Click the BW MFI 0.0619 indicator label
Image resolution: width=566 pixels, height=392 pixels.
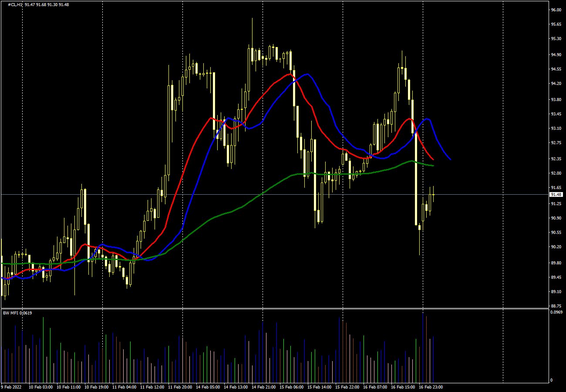tap(17, 313)
